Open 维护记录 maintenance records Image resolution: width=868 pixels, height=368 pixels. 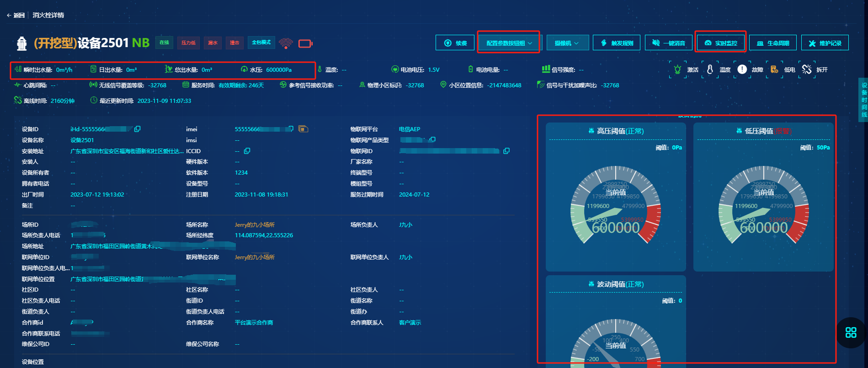click(825, 43)
